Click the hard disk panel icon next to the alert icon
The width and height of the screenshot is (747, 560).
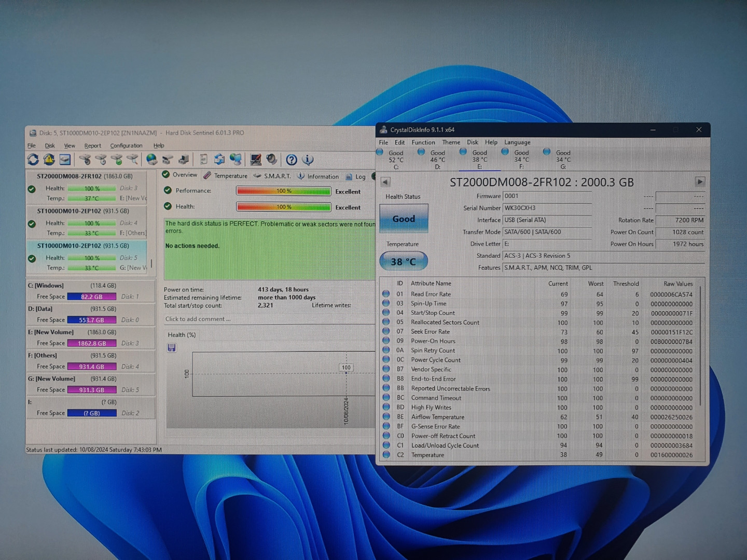(x=65, y=160)
